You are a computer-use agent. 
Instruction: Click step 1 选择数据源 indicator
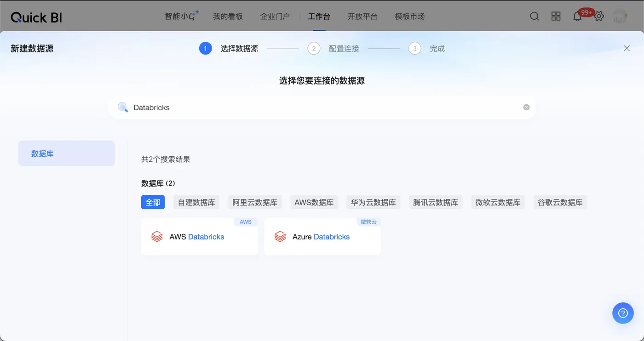[x=229, y=48]
